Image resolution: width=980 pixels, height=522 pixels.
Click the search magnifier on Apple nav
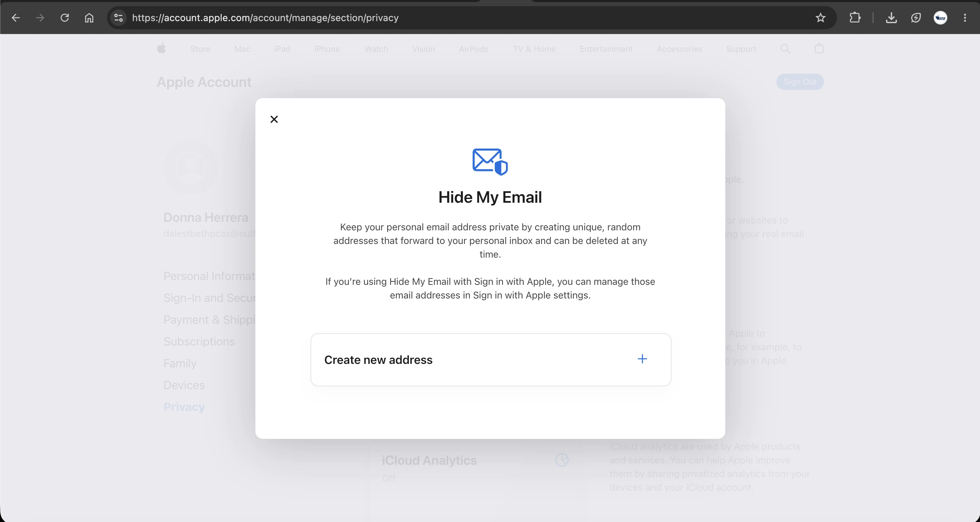pos(785,49)
